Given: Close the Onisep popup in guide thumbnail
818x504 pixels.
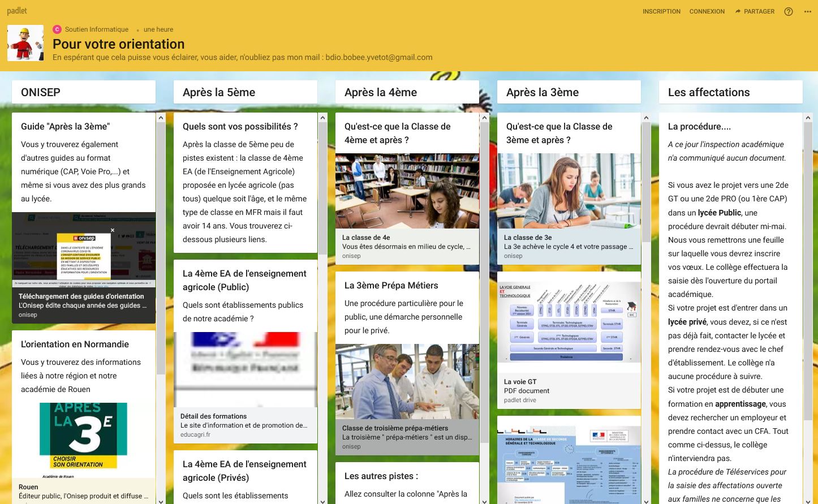Looking at the screenshot, I should (x=113, y=230).
